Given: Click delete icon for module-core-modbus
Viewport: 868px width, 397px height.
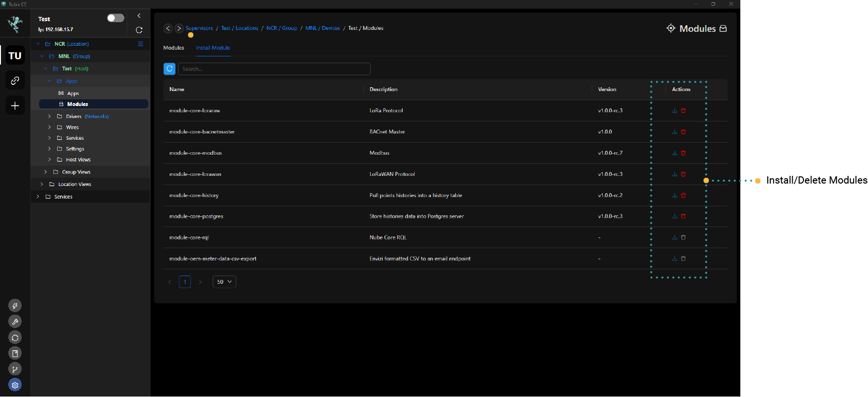Looking at the screenshot, I should tap(683, 153).
